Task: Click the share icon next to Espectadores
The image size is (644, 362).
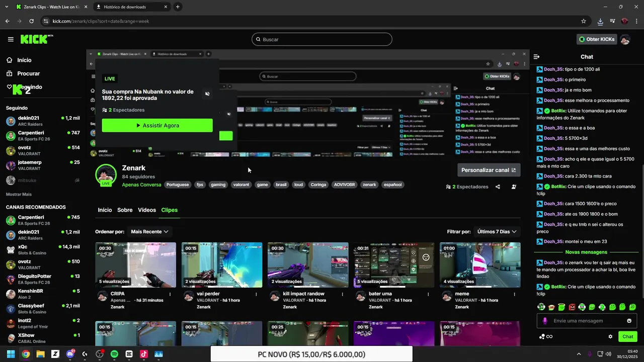Action: (x=498, y=187)
